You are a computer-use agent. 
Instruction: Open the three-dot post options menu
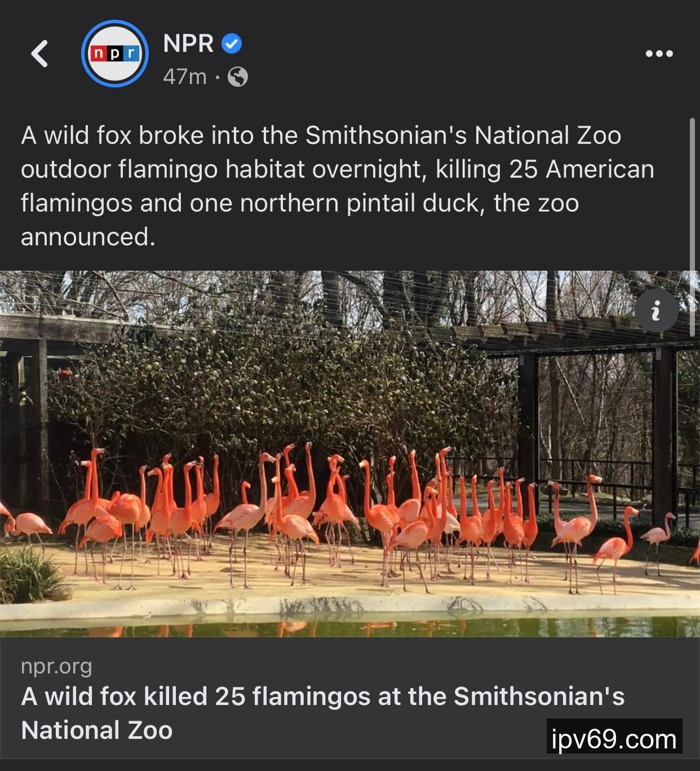[659, 54]
